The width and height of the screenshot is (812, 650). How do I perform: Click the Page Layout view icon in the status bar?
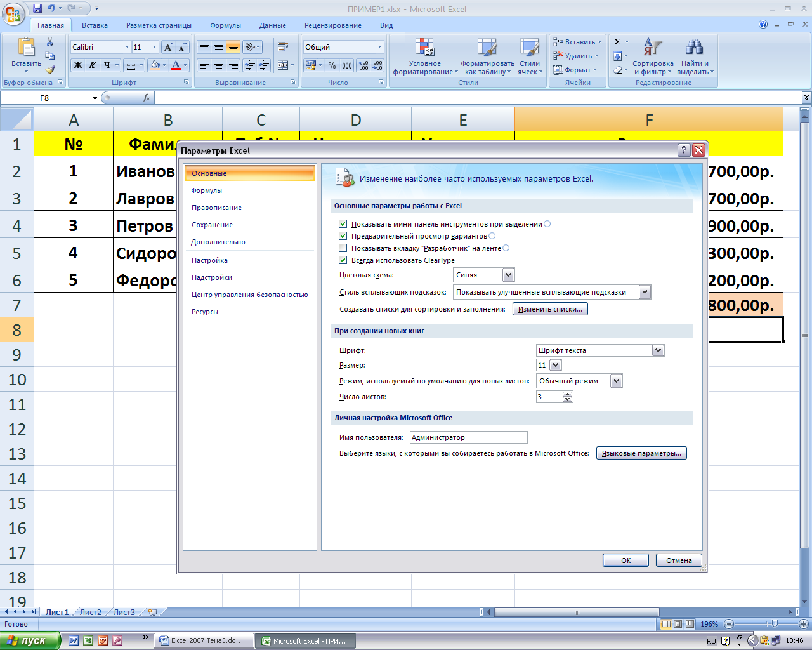678,624
